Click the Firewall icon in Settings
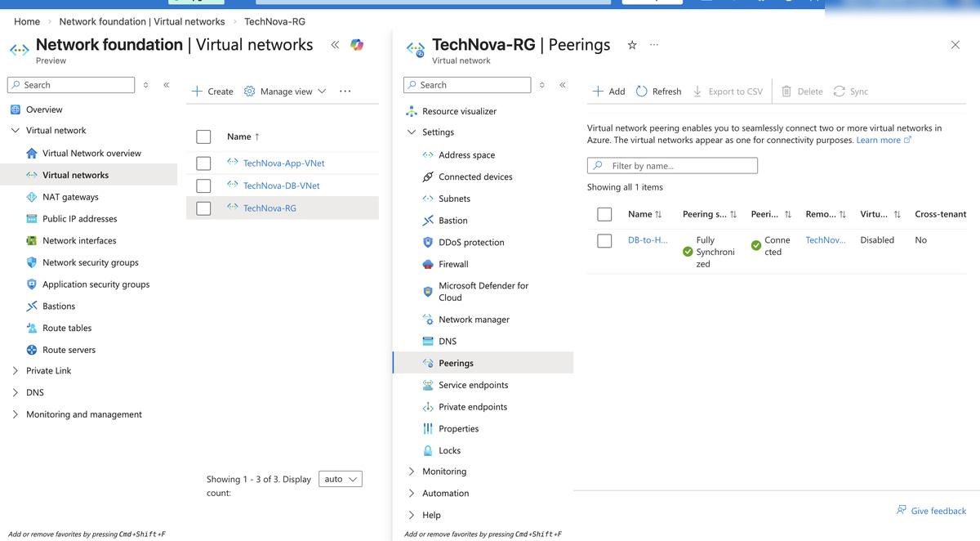980x541 pixels. tap(428, 264)
